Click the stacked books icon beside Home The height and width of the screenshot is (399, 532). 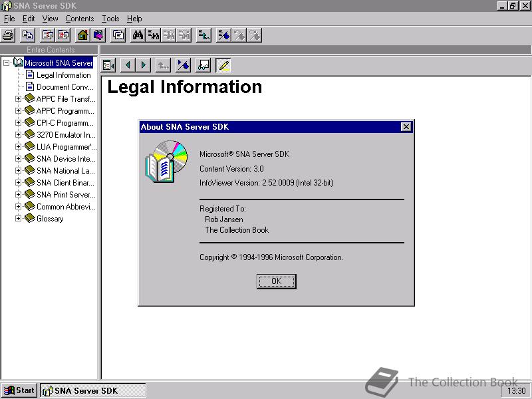click(x=98, y=35)
